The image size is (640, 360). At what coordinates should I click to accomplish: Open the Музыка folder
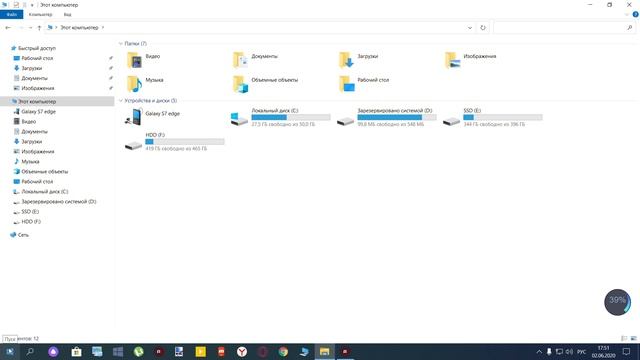[x=145, y=84]
